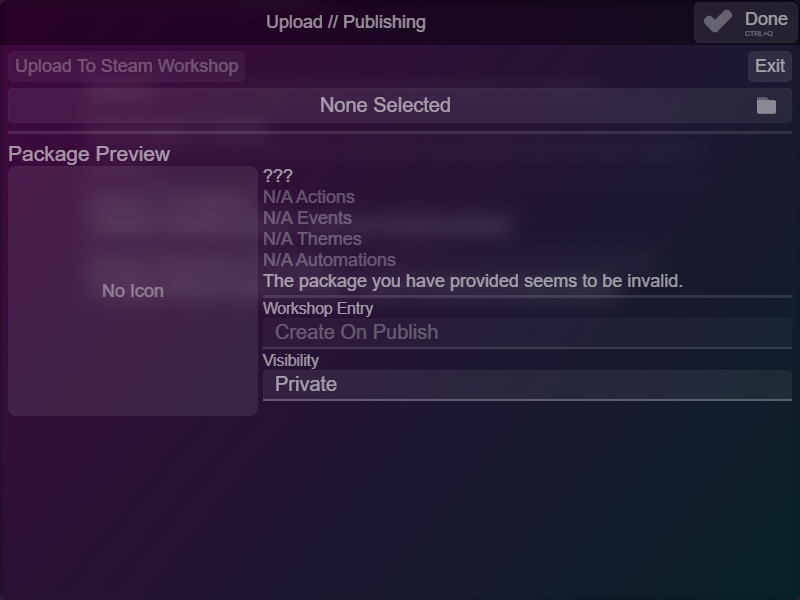Select the None Selected package path field
800x600 pixels.
pos(400,105)
